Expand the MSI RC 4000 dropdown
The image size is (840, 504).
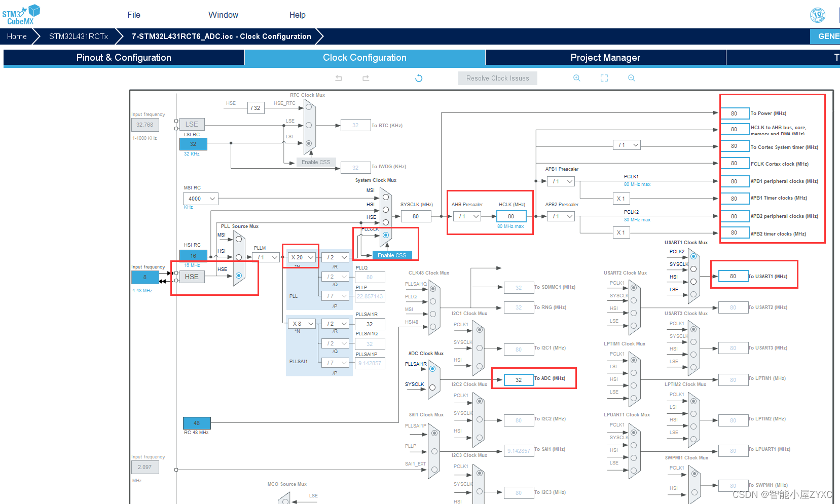tap(201, 199)
